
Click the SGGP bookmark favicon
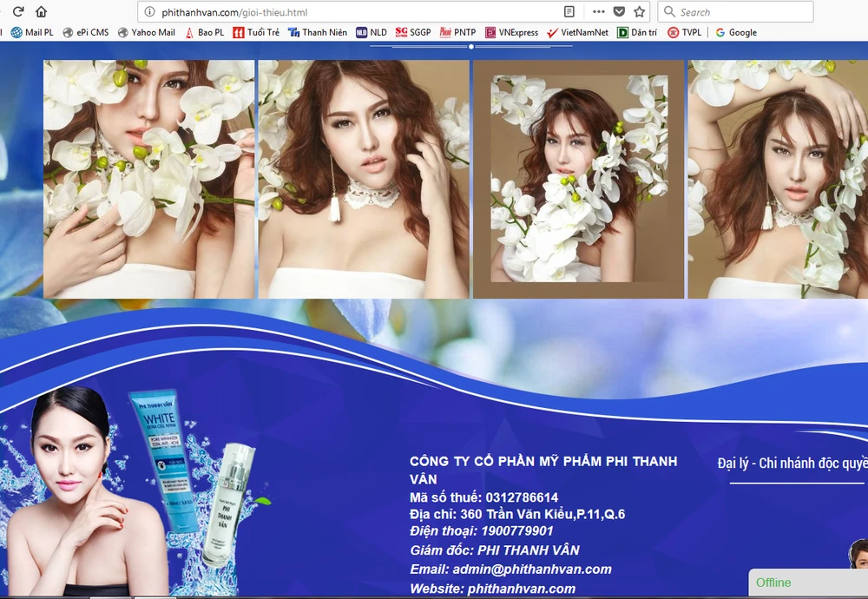[400, 32]
